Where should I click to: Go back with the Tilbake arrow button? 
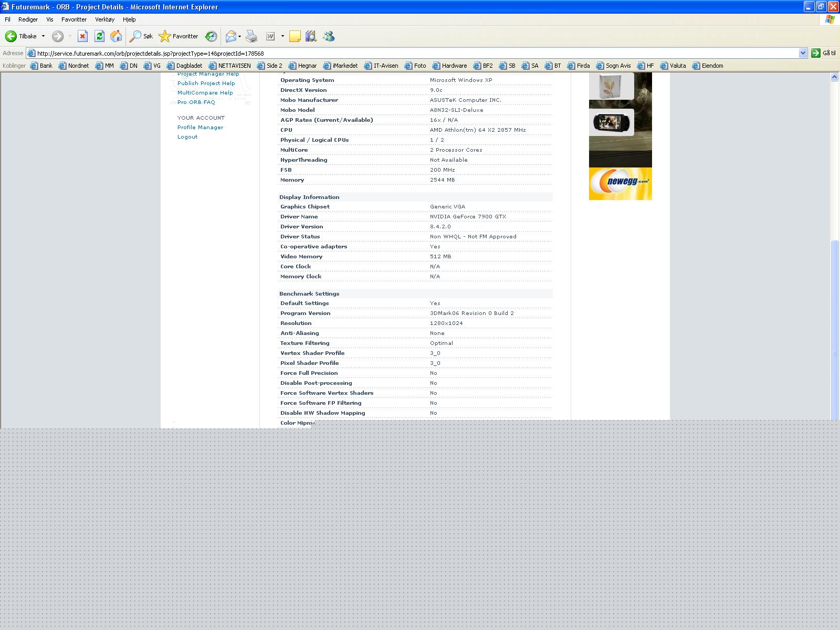click(21, 36)
